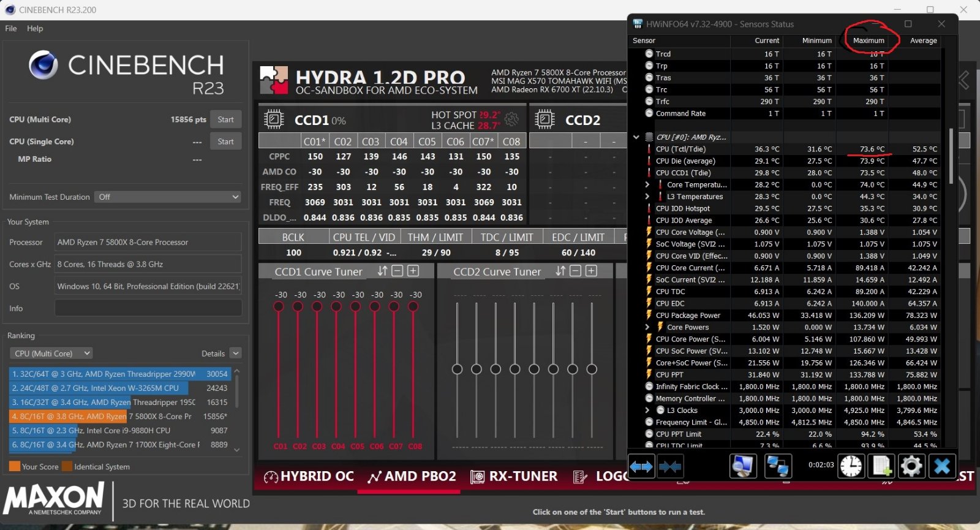Click HWiNFO clock reset timer icon
Image resolution: width=980 pixels, height=530 pixels.
click(x=851, y=466)
